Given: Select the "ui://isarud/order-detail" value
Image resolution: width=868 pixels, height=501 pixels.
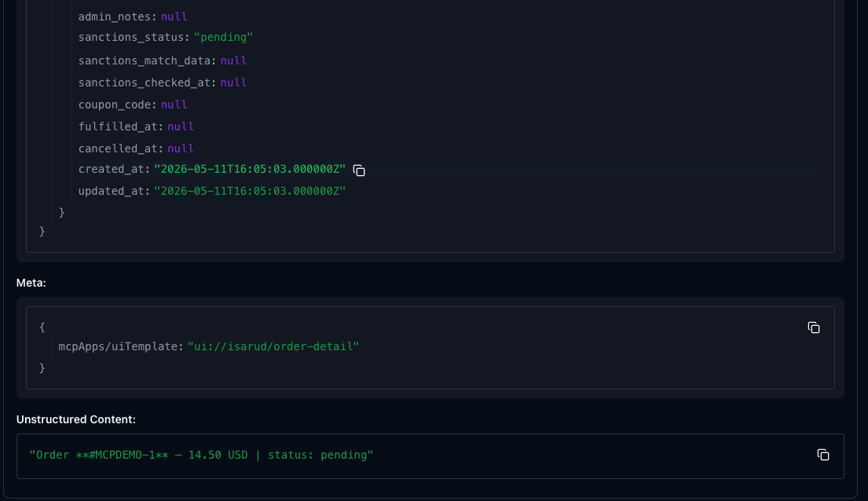Looking at the screenshot, I should (273, 346).
